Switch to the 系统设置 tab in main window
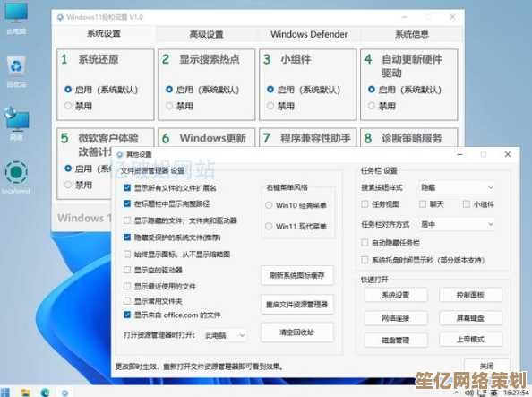Viewport: 532px width, 397px height. [x=104, y=34]
